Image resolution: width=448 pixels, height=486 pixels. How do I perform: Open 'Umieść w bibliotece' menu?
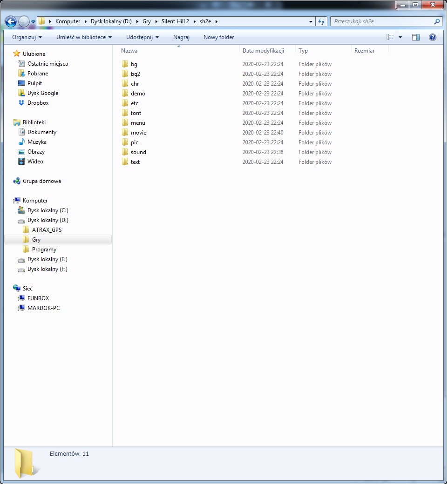(x=84, y=37)
